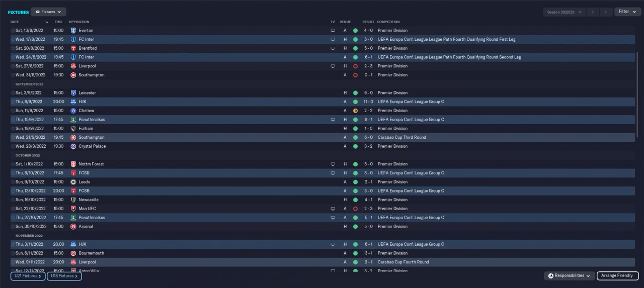Select the 4 - 1 result against Newcastle
This screenshot has width=644, height=288.
(368, 200)
